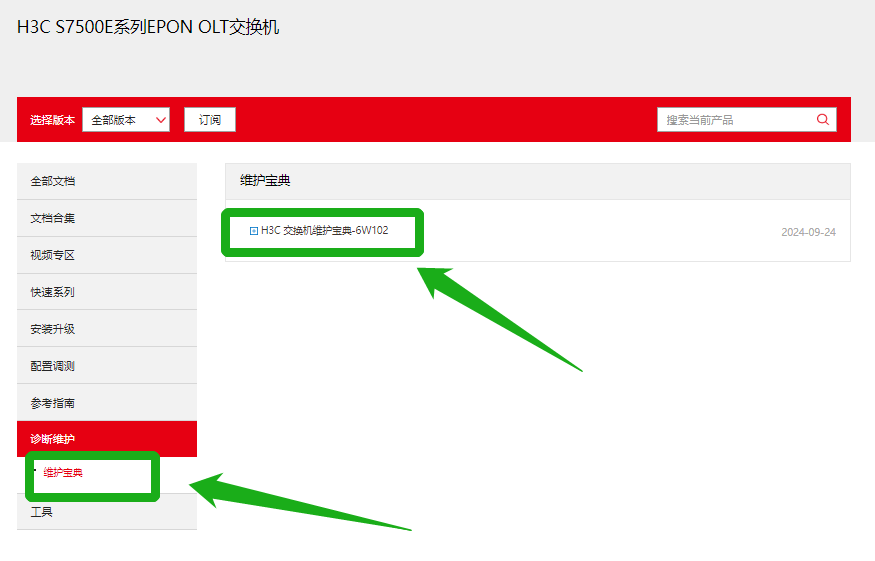
Task: Select 全部文档 in the sidebar
Action: pyautogui.click(x=107, y=181)
